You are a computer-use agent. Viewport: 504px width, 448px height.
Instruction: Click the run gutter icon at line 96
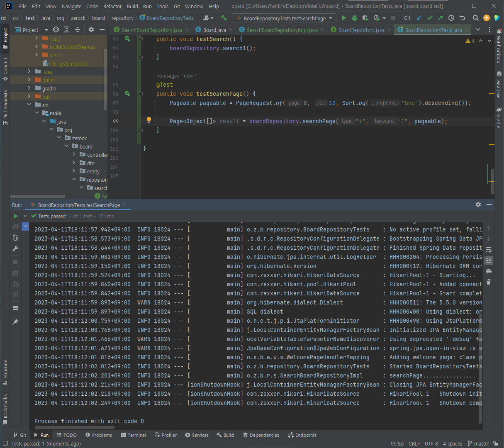(128, 94)
